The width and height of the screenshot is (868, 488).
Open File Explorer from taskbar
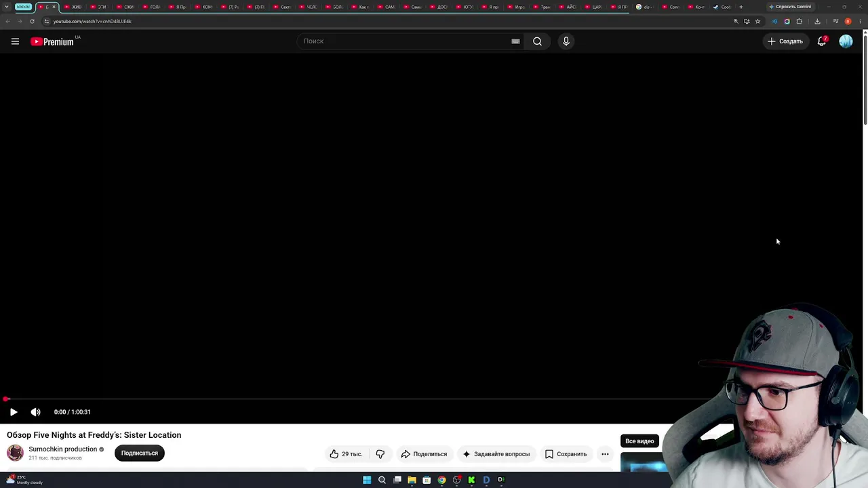click(412, 480)
